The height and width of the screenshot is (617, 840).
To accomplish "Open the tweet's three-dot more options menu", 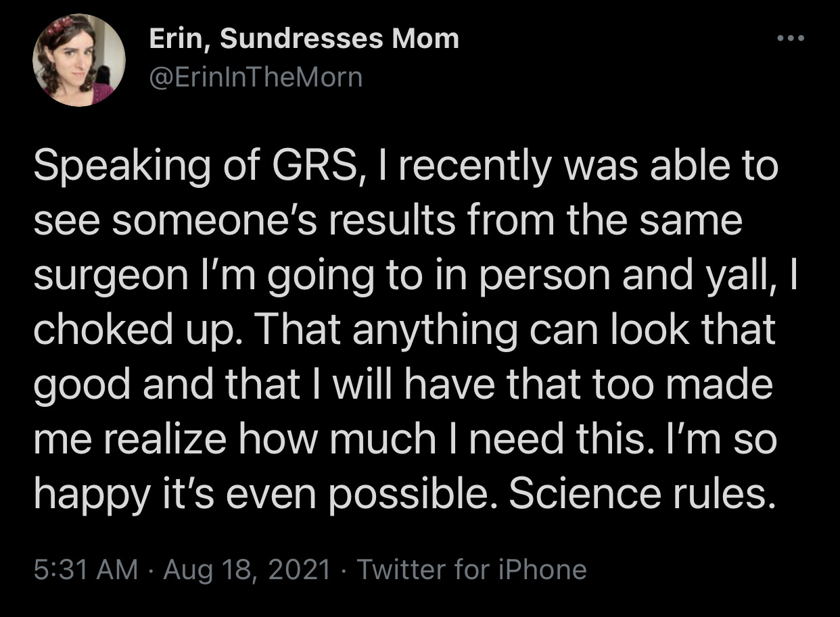I will 789,39.
